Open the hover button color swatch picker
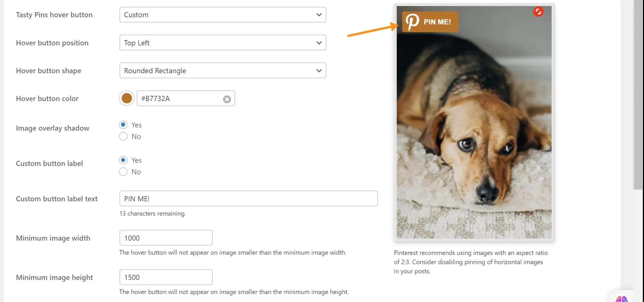Viewport: 644px width, 302px height. tap(126, 98)
